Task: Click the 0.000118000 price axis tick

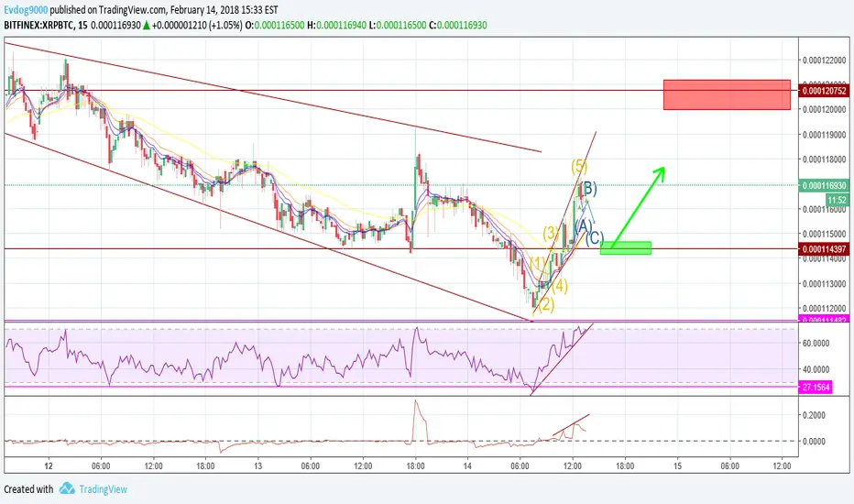Action: (825, 159)
